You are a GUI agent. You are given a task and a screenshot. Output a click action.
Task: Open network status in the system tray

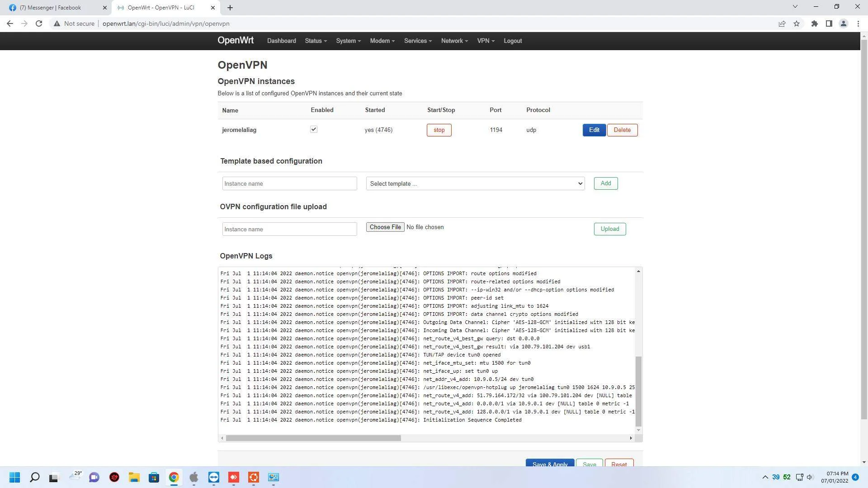pos(799,477)
